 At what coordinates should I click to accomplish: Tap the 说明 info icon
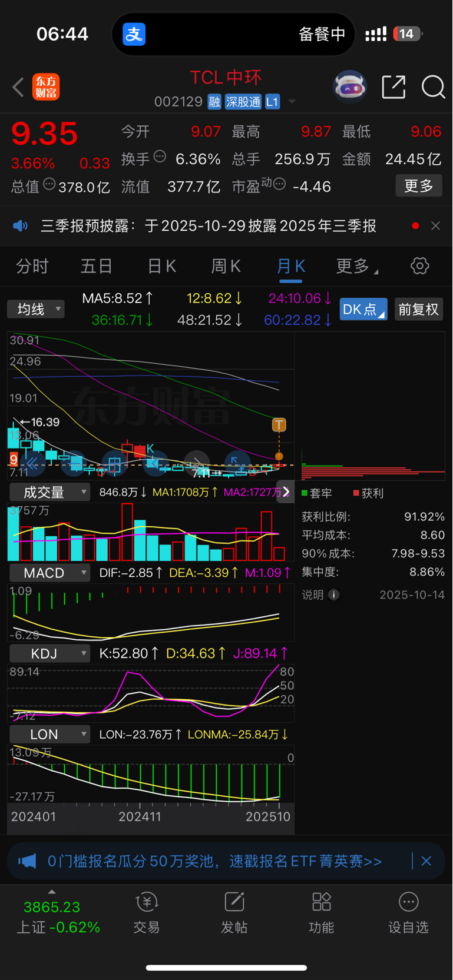[333, 594]
